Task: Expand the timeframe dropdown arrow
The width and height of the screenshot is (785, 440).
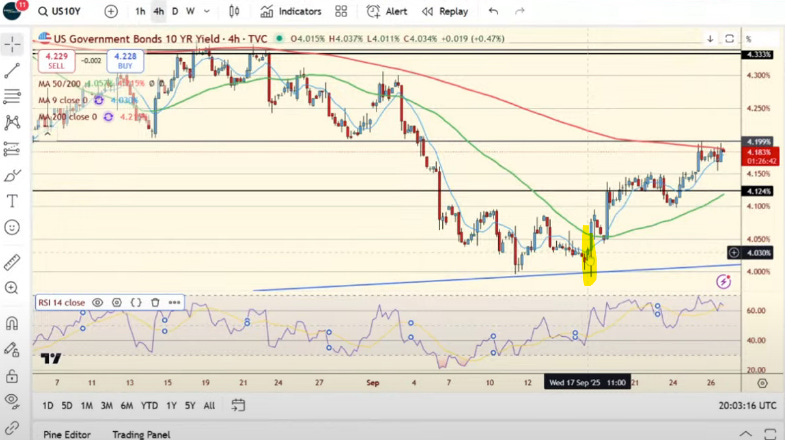Action: pyautogui.click(x=207, y=11)
